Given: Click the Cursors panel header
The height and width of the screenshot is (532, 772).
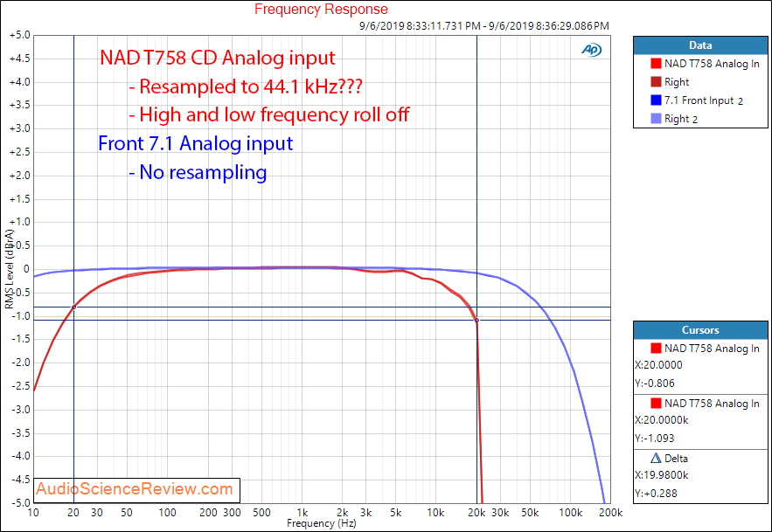Looking at the screenshot, I should click(x=700, y=330).
